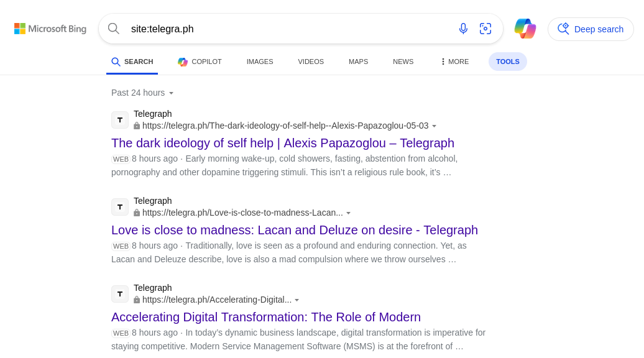Click 'Telegraph' site name above self-help result
Image resolution: width=644 pixels, height=358 pixels.
click(153, 114)
